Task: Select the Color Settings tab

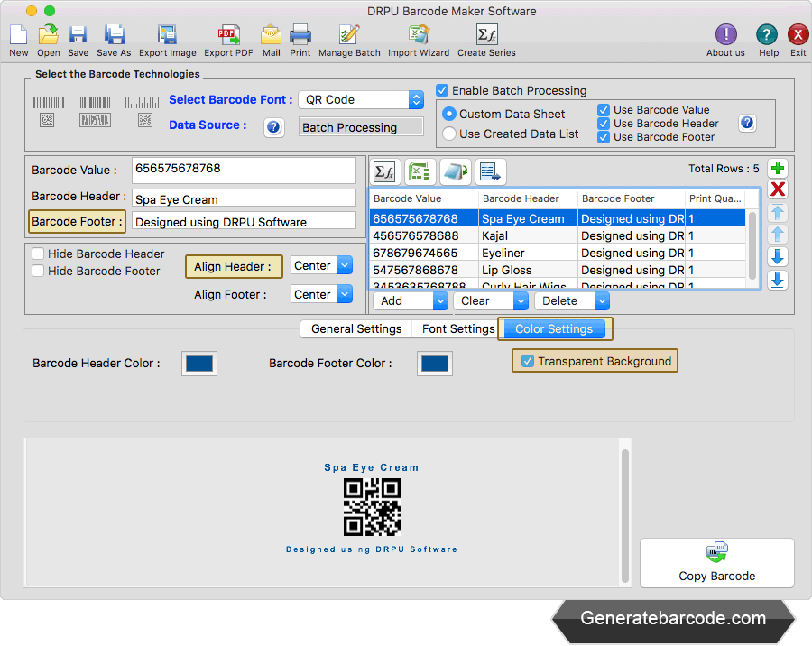Action: [554, 329]
